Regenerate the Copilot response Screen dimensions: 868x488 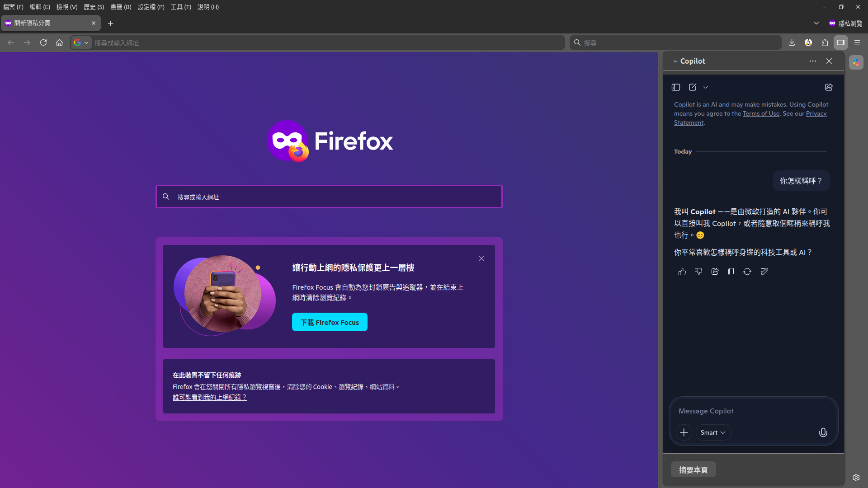point(747,272)
